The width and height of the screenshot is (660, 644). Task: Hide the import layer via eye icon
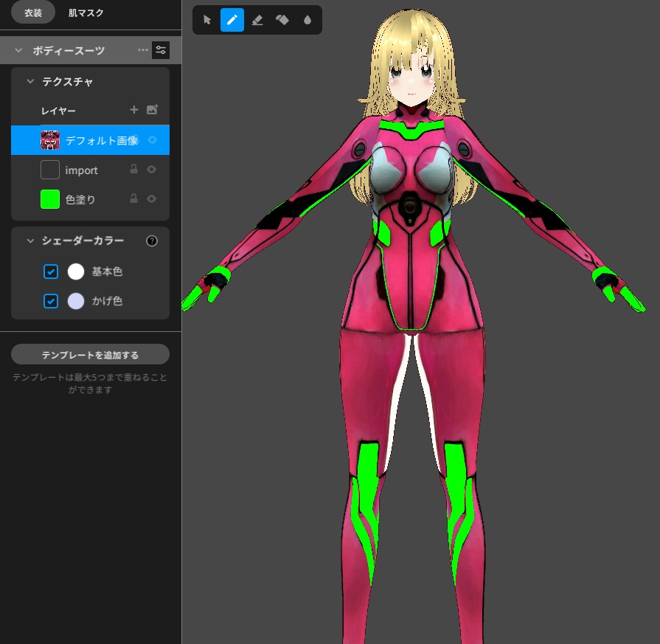pos(151,170)
